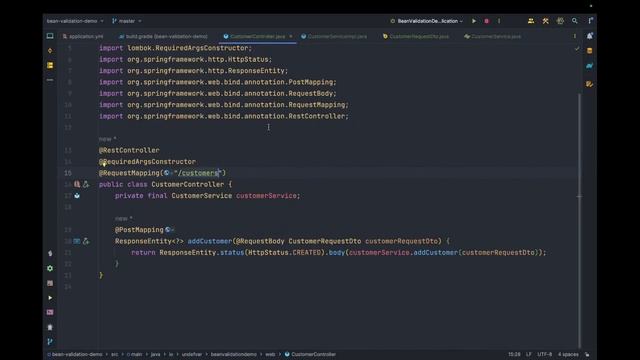
Task: Open Structure/bookmarks yellow sidebar icon
Action: pyautogui.click(x=50, y=65)
